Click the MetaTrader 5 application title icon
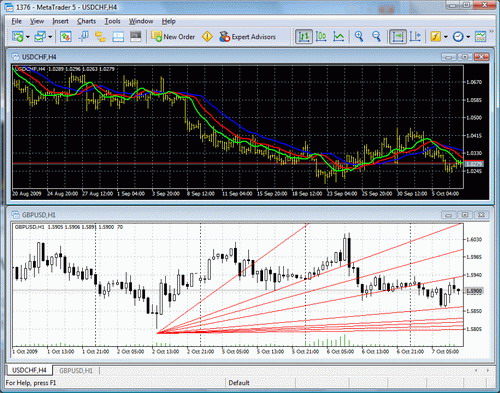This screenshot has width=500, height=393. 10,7
